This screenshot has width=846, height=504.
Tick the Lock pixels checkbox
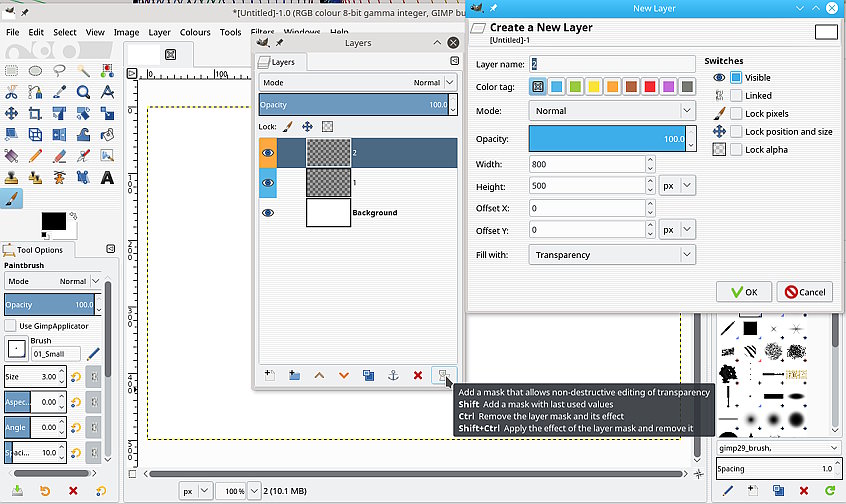click(736, 113)
